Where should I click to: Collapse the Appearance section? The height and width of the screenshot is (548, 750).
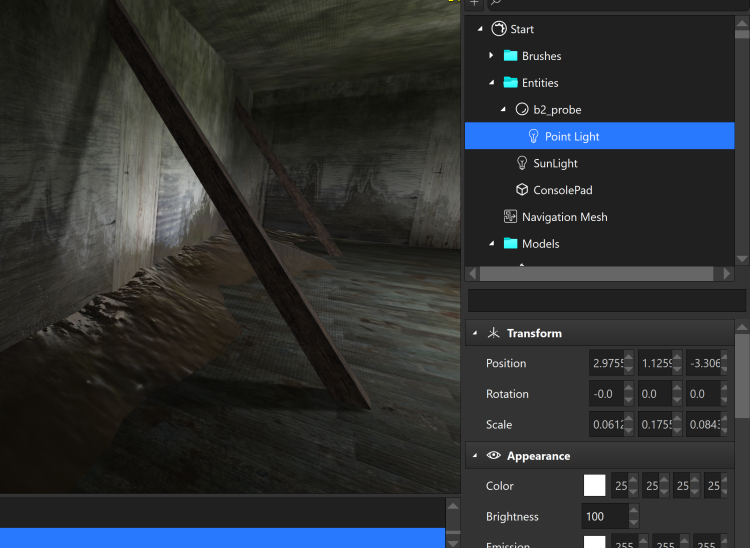[475, 456]
